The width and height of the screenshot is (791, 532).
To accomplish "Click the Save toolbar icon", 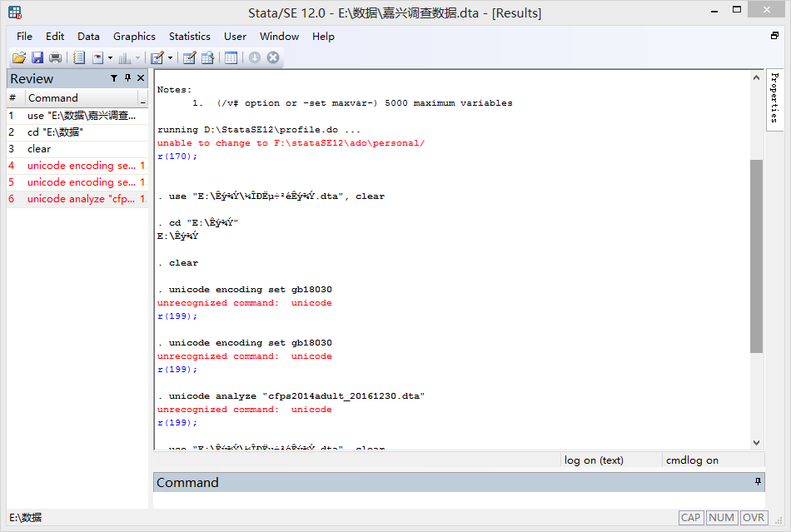I will pyautogui.click(x=37, y=57).
